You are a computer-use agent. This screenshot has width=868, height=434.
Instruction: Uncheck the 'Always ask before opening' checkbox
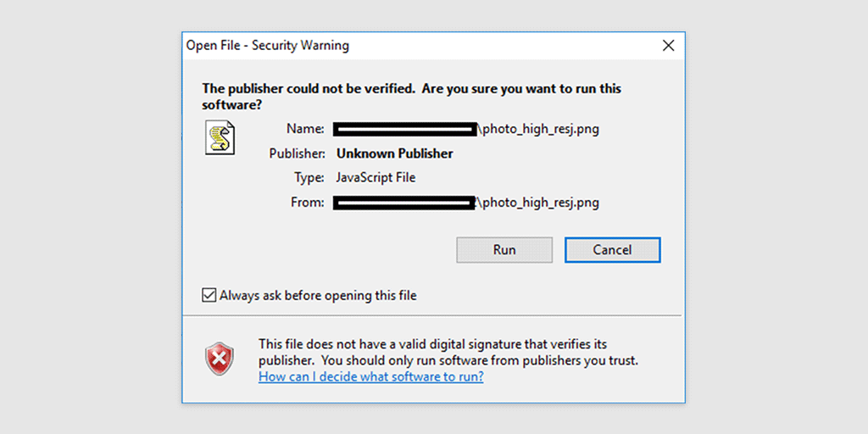(x=209, y=296)
